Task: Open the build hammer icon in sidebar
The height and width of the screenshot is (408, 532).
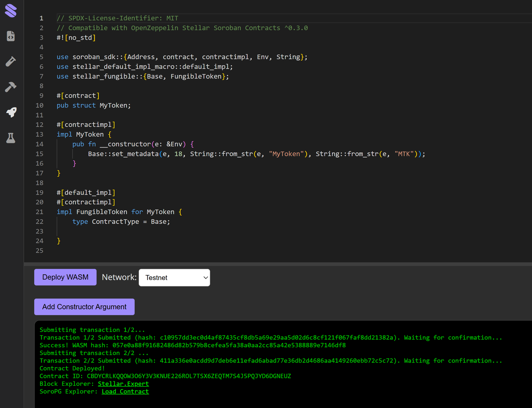Action: pos(11,87)
